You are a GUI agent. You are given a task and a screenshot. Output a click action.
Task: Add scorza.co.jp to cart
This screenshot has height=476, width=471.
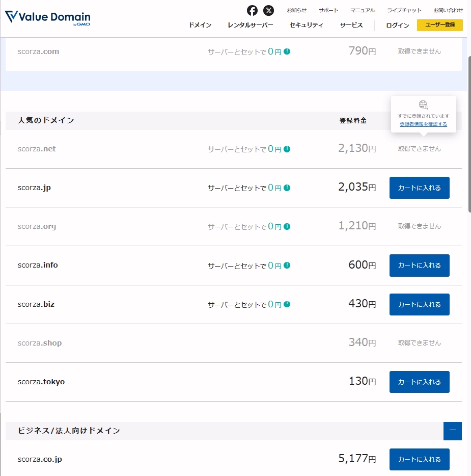pyautogui.click(x=420, y=459)
